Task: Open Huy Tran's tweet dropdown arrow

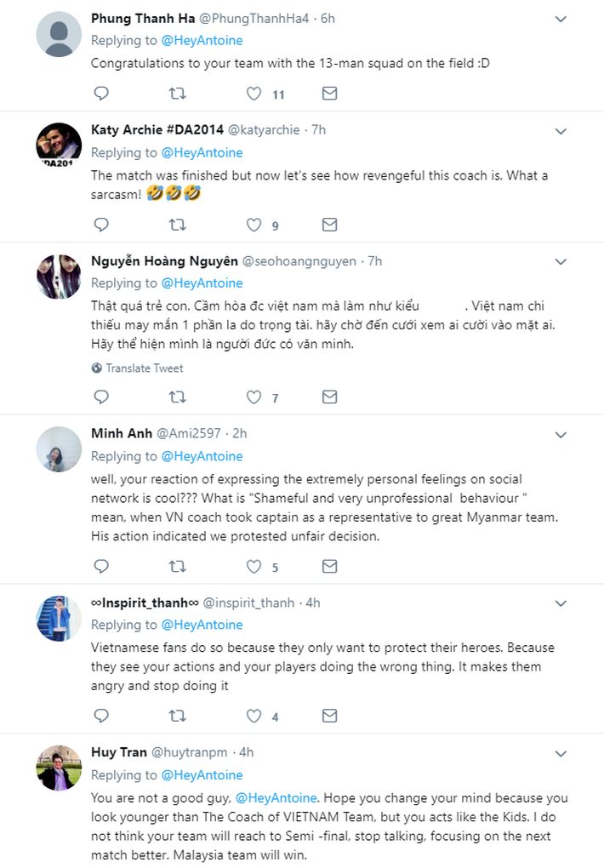Action: click(561, 754)
